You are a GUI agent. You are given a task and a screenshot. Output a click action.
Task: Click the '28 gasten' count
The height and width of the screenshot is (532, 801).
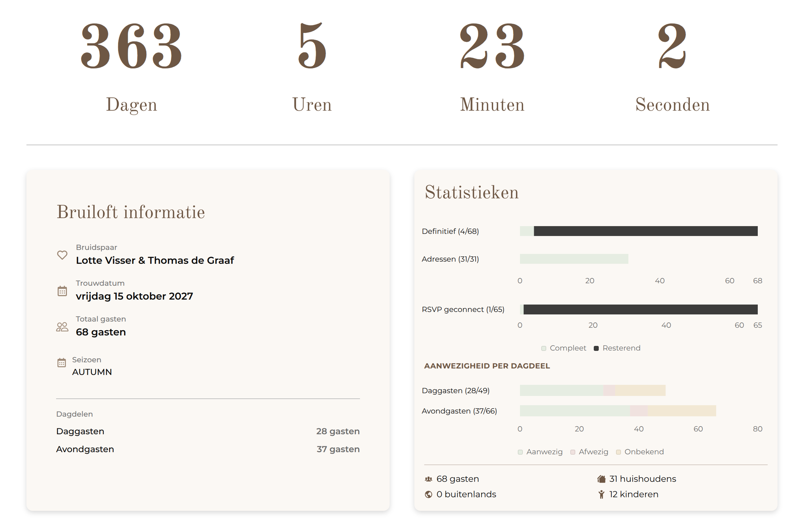(x=338, y=431)
